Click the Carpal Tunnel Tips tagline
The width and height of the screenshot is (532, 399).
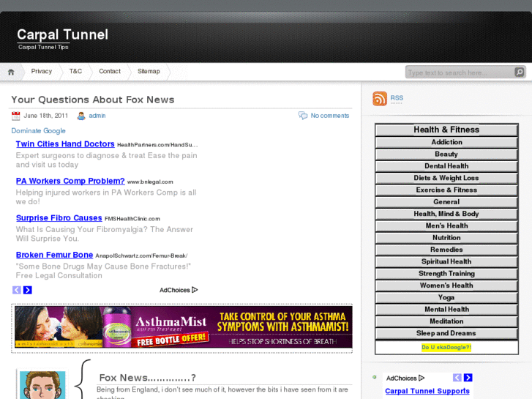[43, 47]
